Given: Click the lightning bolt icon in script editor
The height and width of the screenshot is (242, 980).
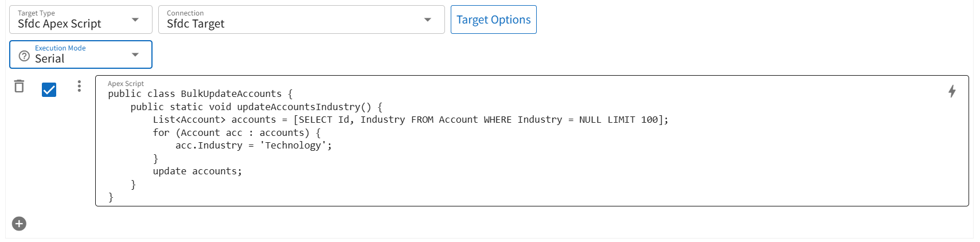Looking at the screenshot, I should tap(951, 91).
